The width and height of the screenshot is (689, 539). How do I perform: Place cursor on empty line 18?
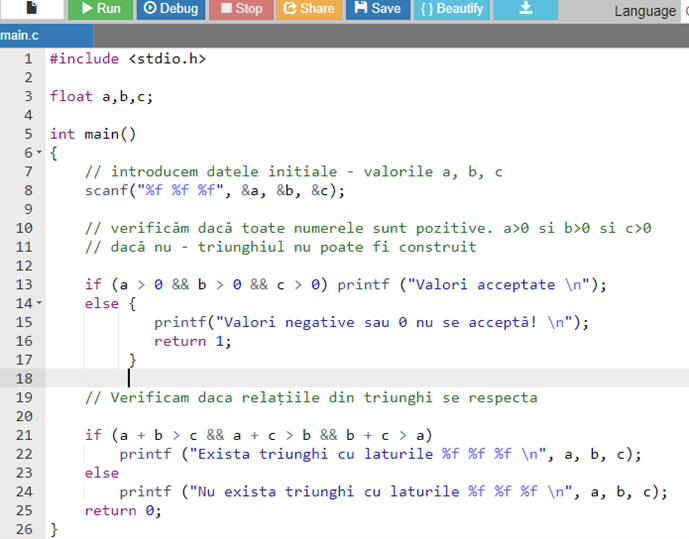(x=300, y=378)
